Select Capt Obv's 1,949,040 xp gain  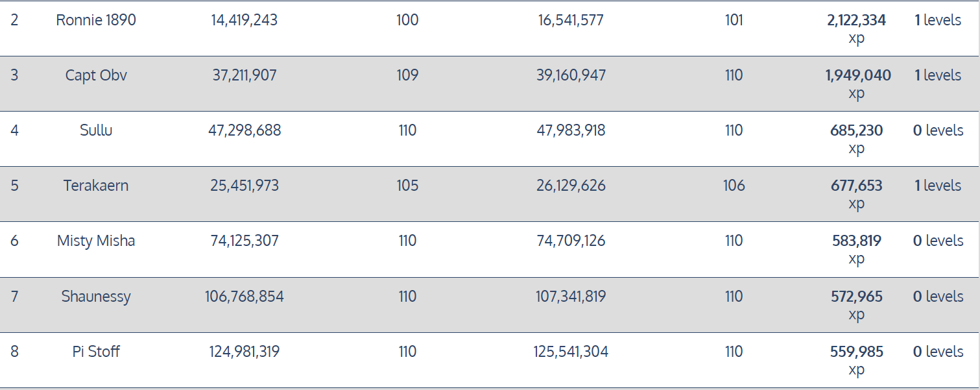click(857, 75)
